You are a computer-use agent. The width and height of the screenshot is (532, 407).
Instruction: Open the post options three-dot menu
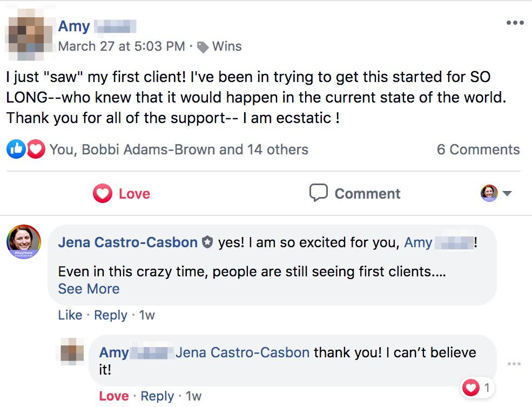[x=515, y=23]
